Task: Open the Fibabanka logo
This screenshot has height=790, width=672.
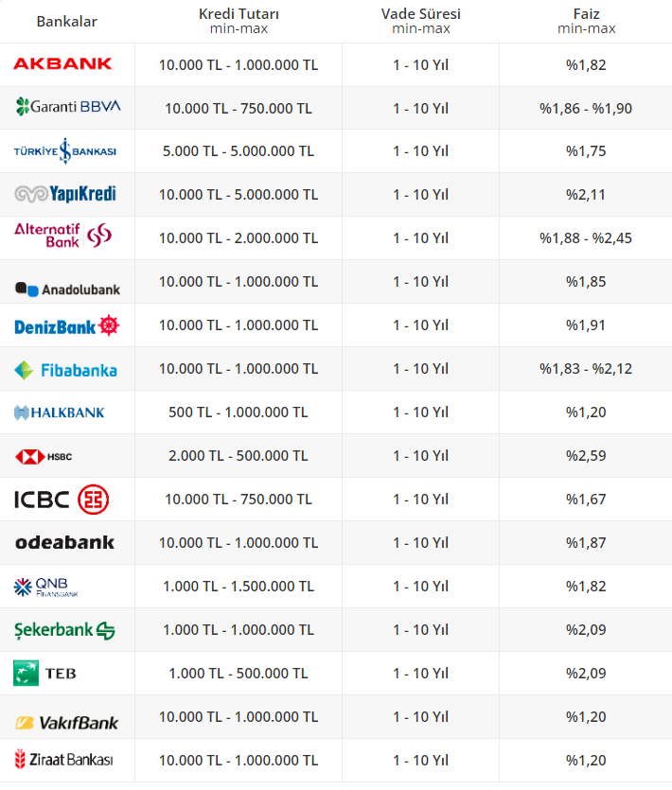Action: coord(66,369)
